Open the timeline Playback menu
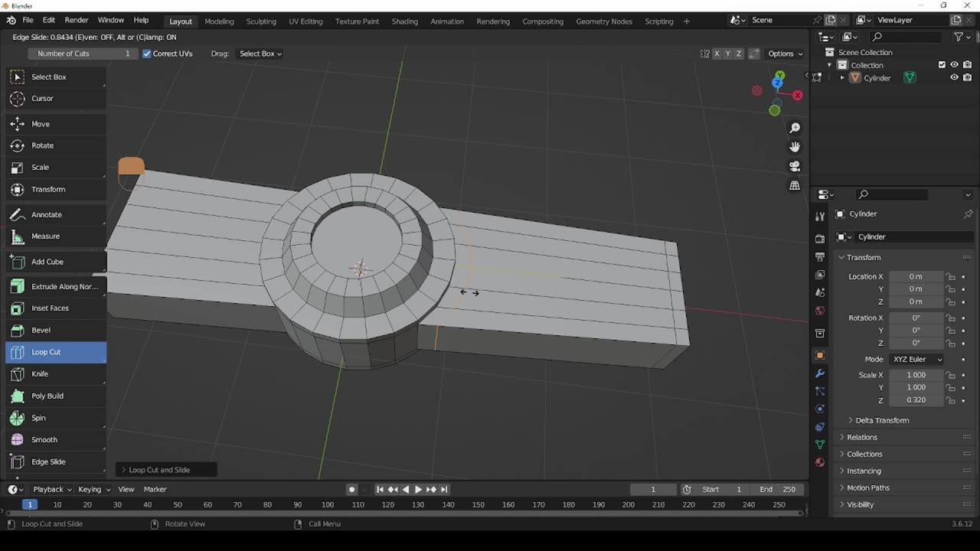Screen dimensions: 980x551 [52, 490]
